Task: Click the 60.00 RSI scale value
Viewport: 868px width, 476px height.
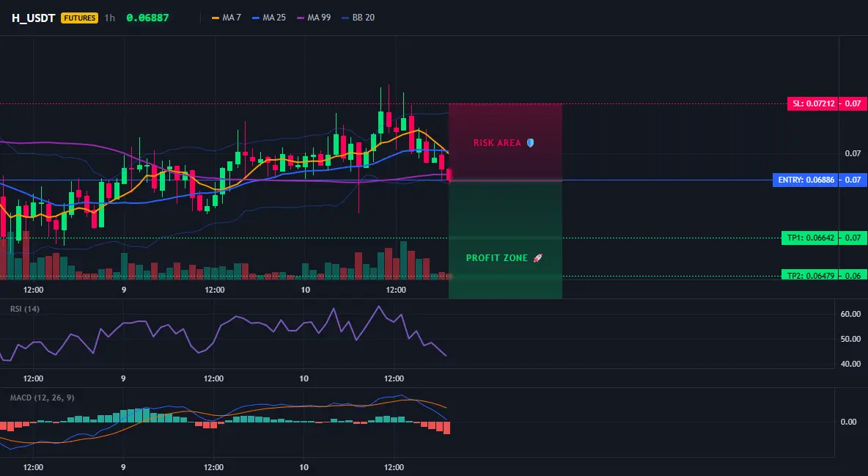Action: pos(850,314)
